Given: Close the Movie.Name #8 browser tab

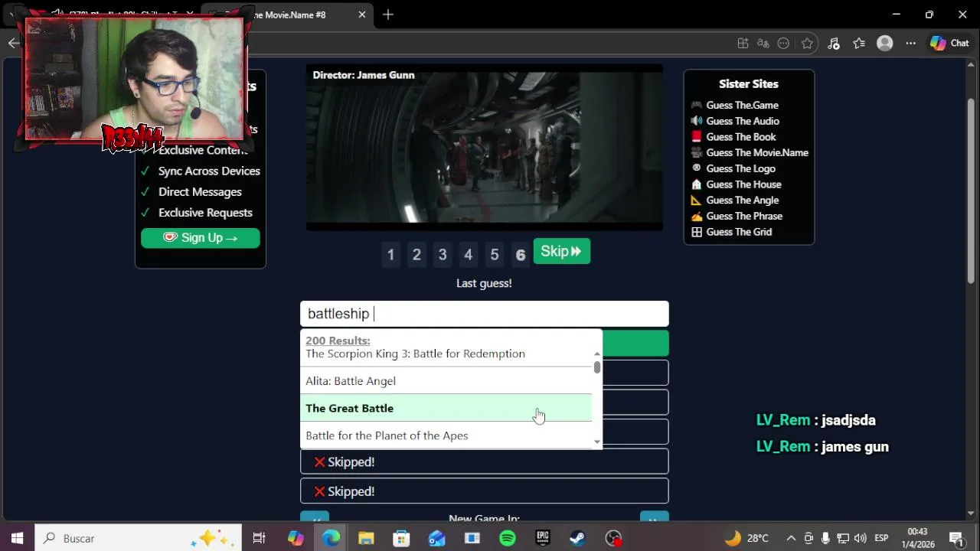Looking at the screenshot, I should pos(362,15).
